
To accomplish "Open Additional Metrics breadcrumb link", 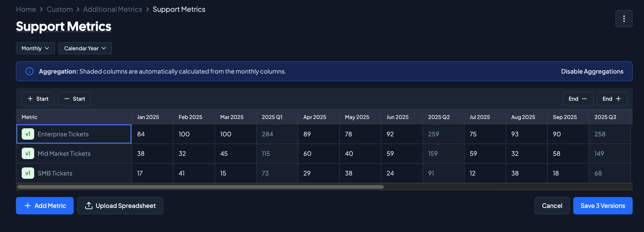I will coord(112,9).
